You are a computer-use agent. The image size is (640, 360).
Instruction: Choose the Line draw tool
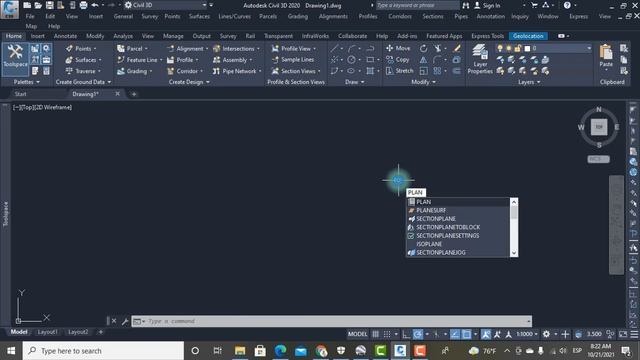point(334,49)
